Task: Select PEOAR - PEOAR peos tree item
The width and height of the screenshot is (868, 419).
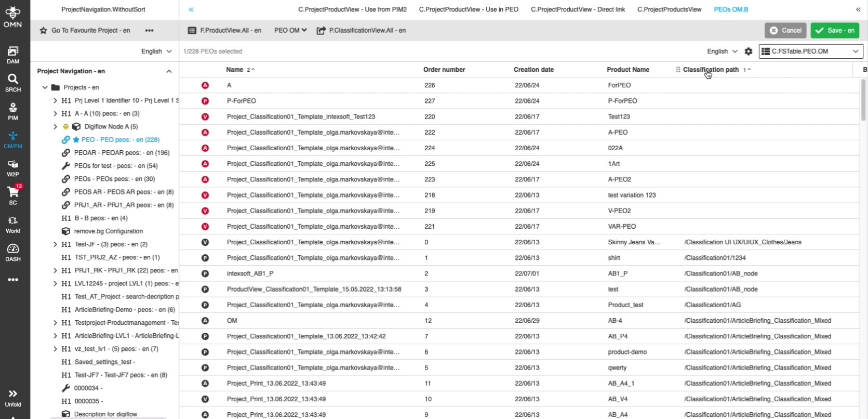Action: click(122, 153)
